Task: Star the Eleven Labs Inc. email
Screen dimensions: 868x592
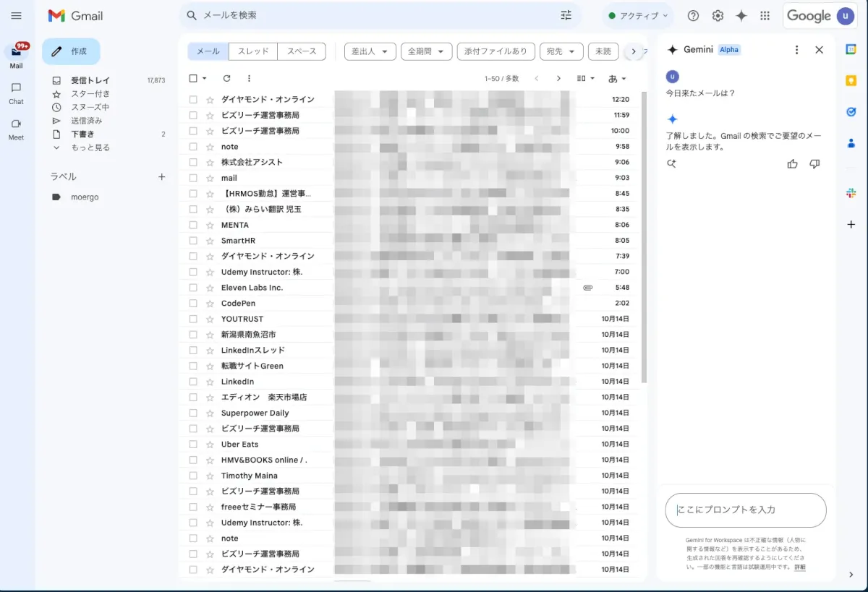Action: pos(210,288)
